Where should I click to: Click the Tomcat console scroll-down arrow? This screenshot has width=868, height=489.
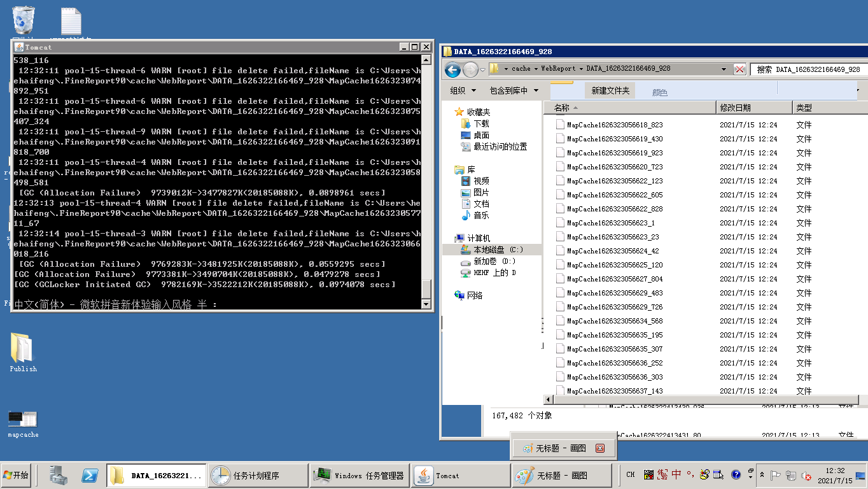[426, 304]
